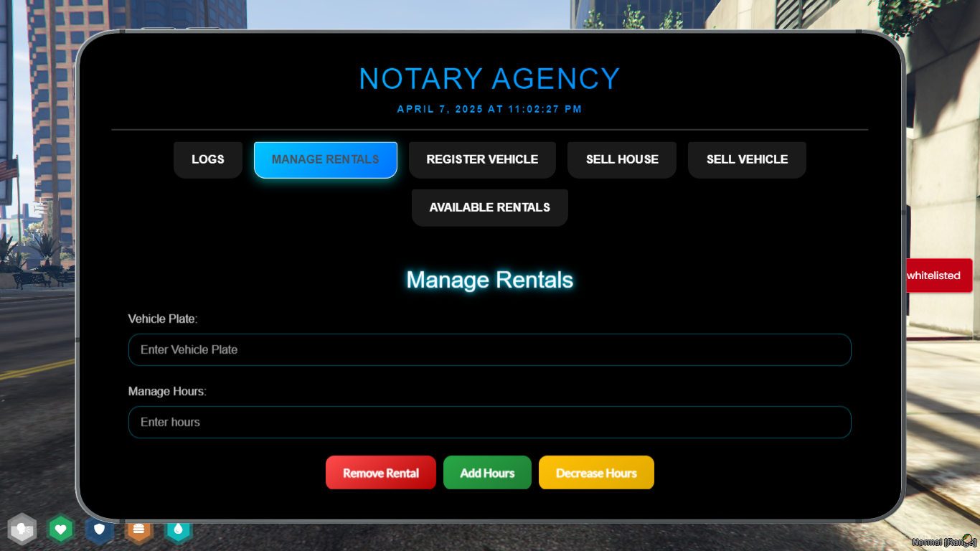The height and width of the screenshot is (551, 980).
Task: Click the yellow Decrease Hours button
Action: point(596,473)
